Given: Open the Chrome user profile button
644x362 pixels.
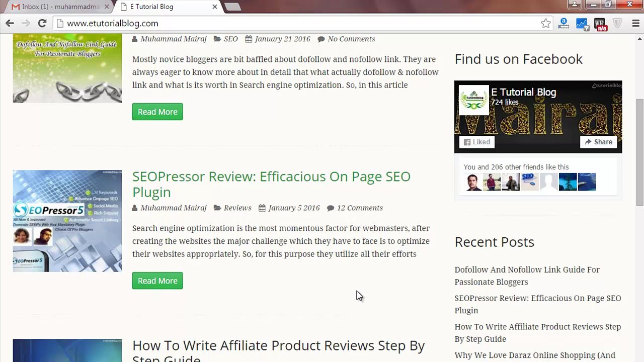Looking at the screenshot, I should 574,5.
